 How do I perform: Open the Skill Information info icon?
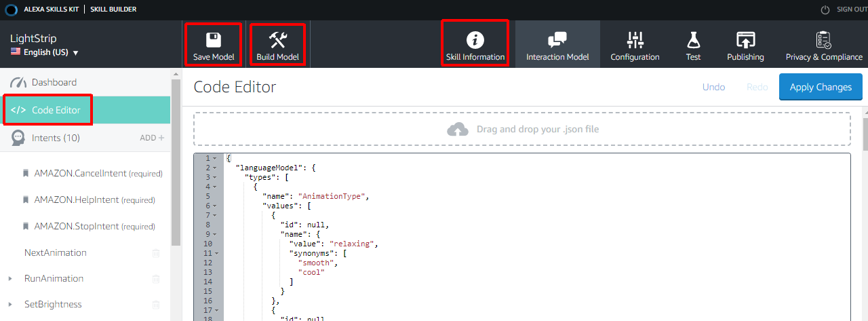coord(475,39)
